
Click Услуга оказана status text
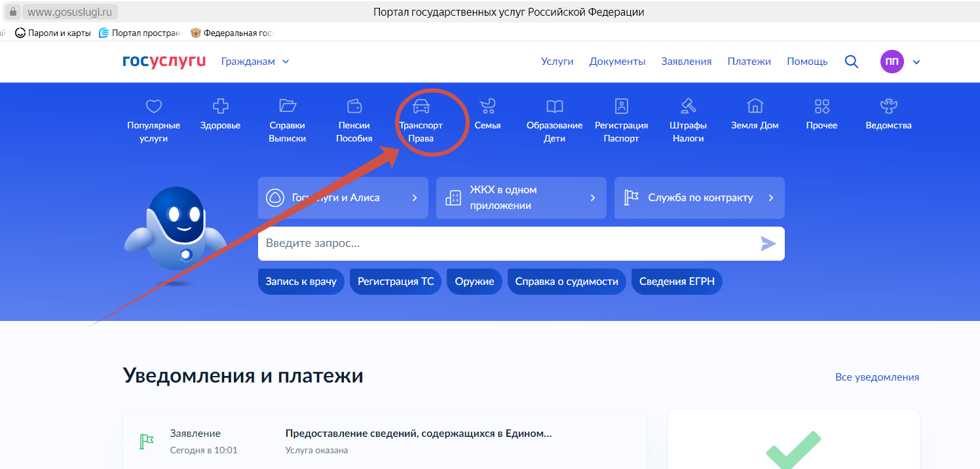pos(317,451)
